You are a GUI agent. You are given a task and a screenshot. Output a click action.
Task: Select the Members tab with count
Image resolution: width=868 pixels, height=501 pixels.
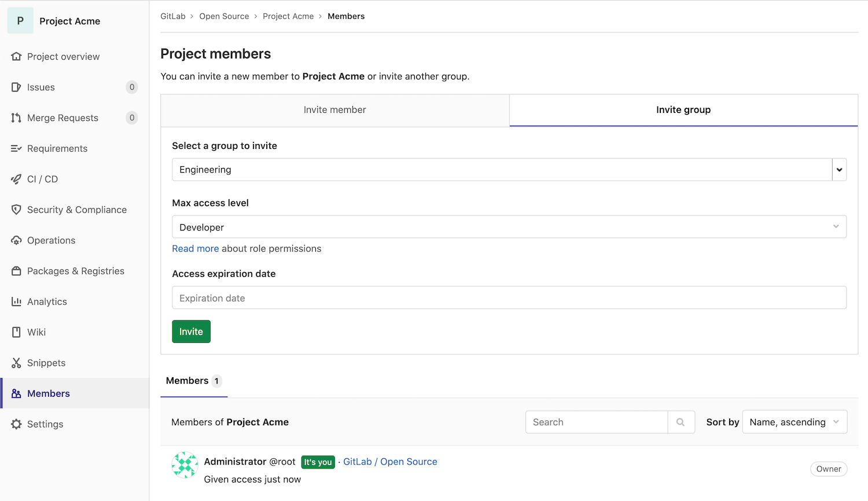point(193,381)
